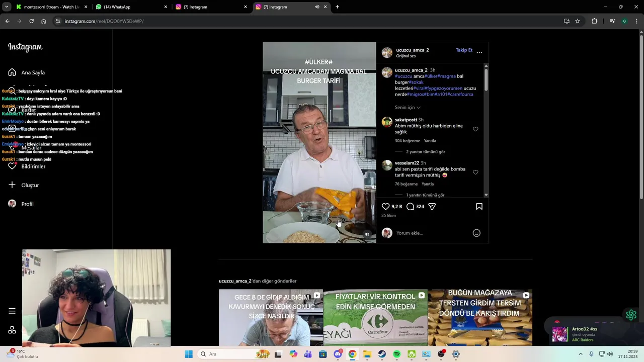Go back in Chrome
Image resolution: width=644 pixels, height=362 pixels.
7,21
